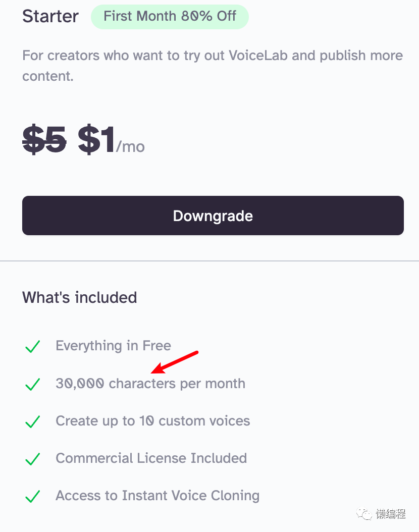Click the First Month 80% Off badge
This screenshot has height=532, width=419.
click(170, 17)
